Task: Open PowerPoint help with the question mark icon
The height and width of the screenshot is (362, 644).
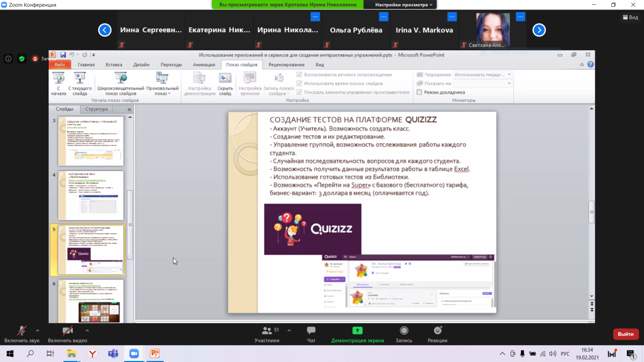Action: 591,64
